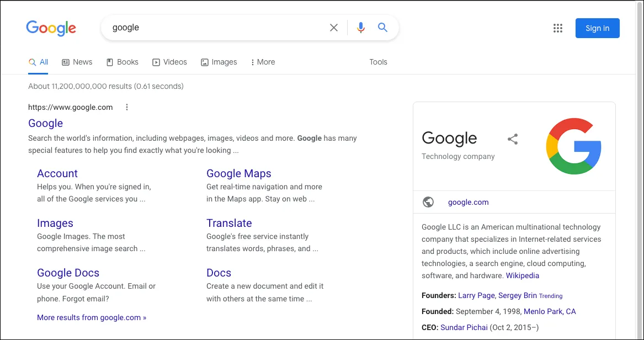Viewport: 644px width, 340px height.
Task: Click the Google logo in the header
Action: coord(51,28)
